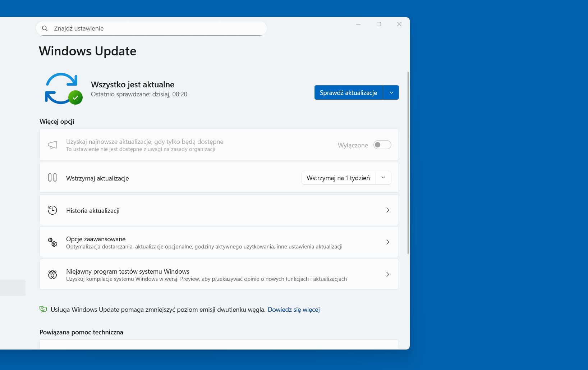Image resolution: width=588 pixels, height=370 pixels.
Task: Click the Windows Update sync arrows icon
Action: click(61, 87)
